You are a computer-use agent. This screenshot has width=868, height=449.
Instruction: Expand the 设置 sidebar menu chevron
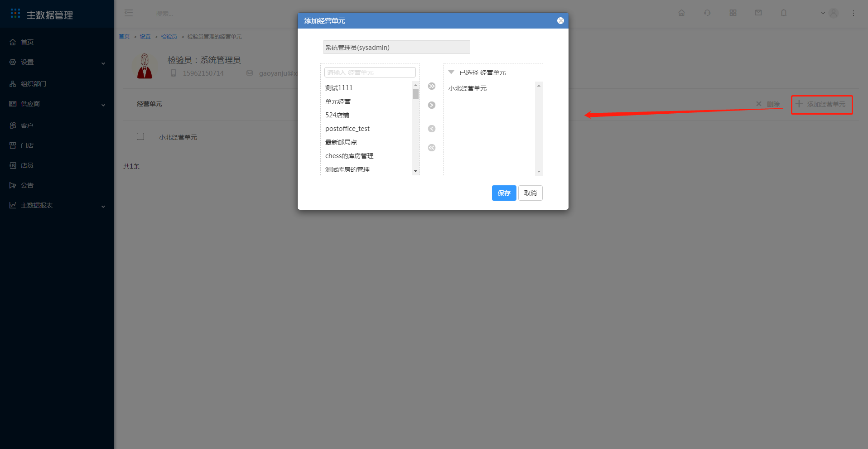point(103,63)
